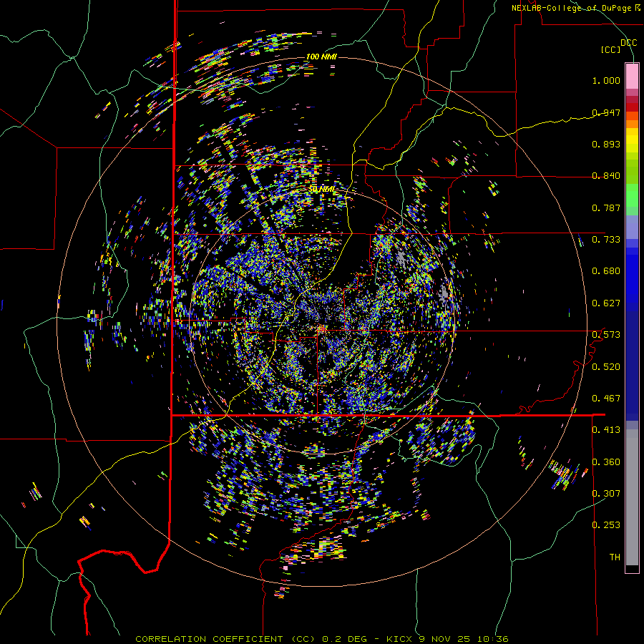Pick the bright green band of color bar
The height and width of the screenshot is (644, 644).
pos(632,195)
